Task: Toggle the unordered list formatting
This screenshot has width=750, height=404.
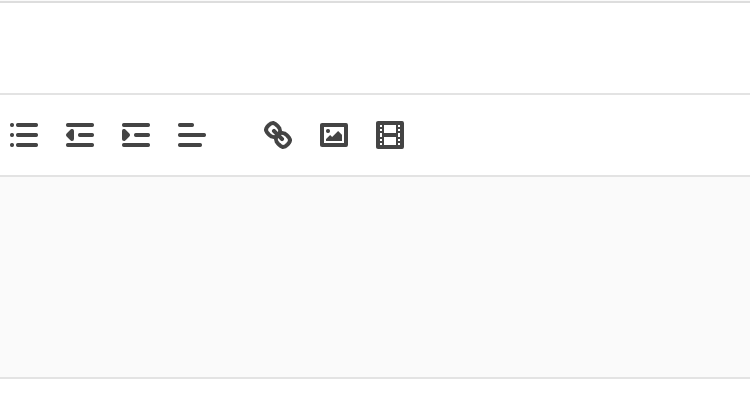Action: [x=24, y=135]
